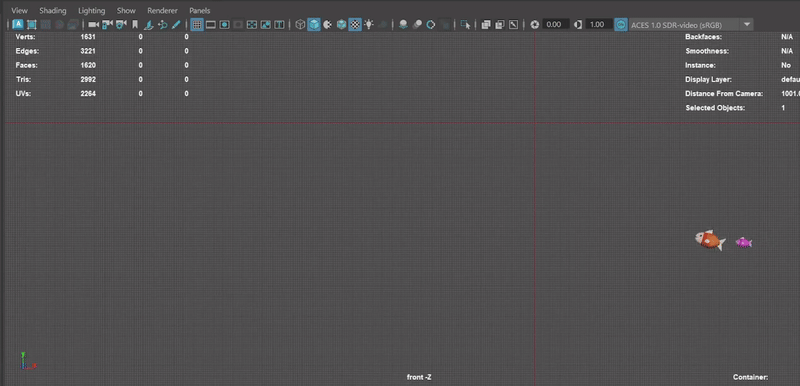
Task: Toggle the Field Chart overlay
Action: click(252, 24)
